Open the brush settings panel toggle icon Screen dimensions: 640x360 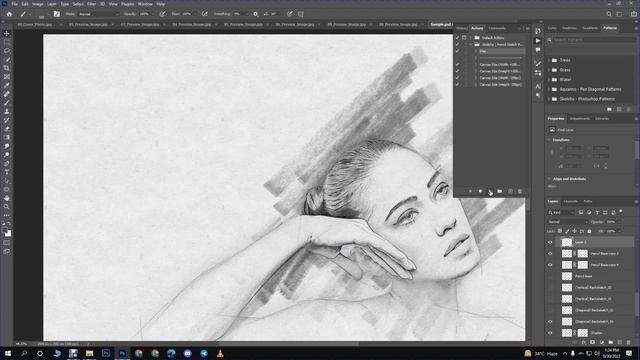[x=57, y=14]
